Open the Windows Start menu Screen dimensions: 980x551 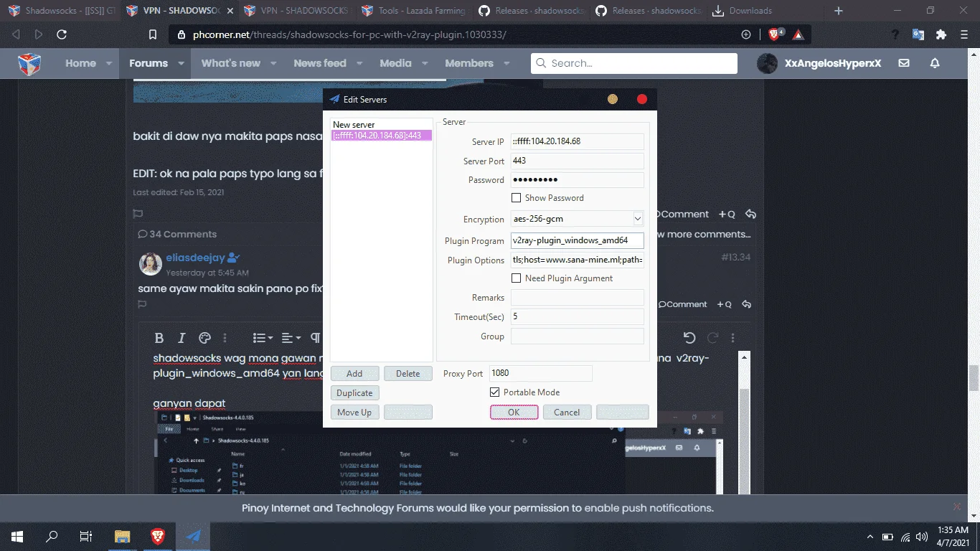point(17,536)
